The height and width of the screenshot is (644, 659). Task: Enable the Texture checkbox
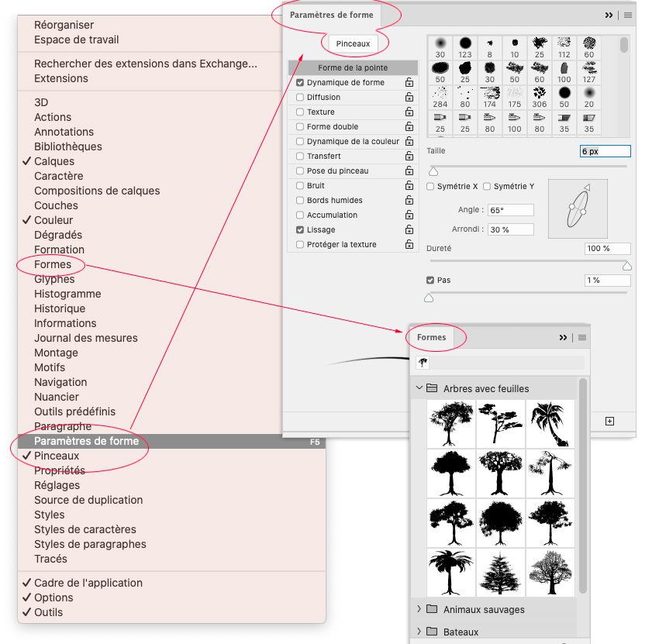[300, 112]
